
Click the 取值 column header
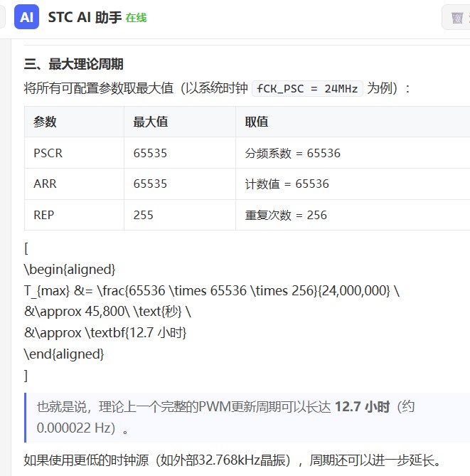click(x=257, y=122)
